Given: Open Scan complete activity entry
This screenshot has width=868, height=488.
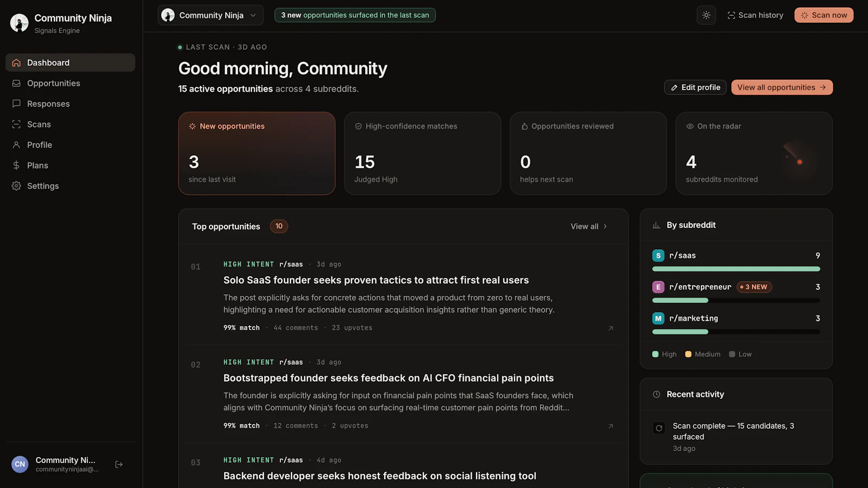Looking at the screenshot, I should [x=736, y=437].
